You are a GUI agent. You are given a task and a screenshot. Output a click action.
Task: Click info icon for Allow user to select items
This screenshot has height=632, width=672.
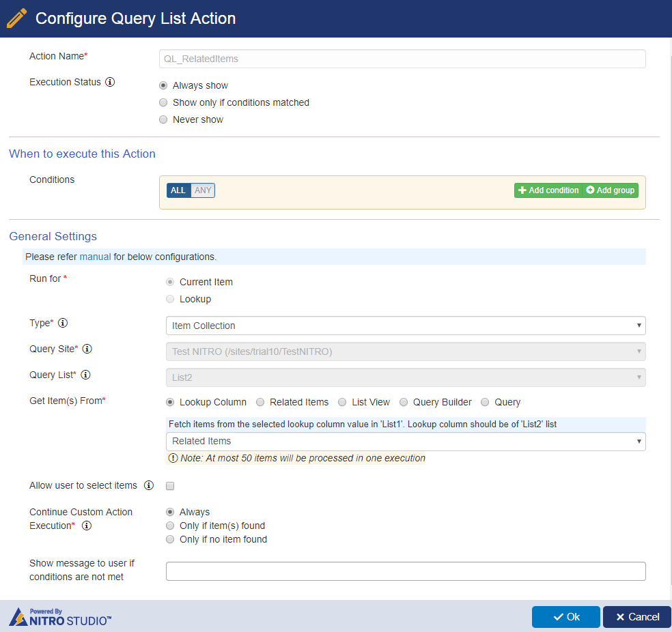149,485
